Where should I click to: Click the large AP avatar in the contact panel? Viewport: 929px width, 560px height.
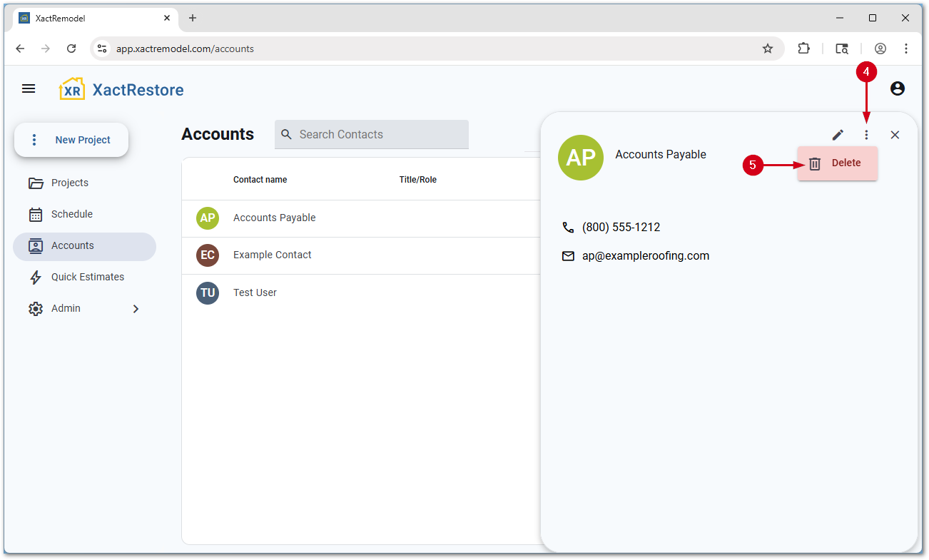point(581,158)
